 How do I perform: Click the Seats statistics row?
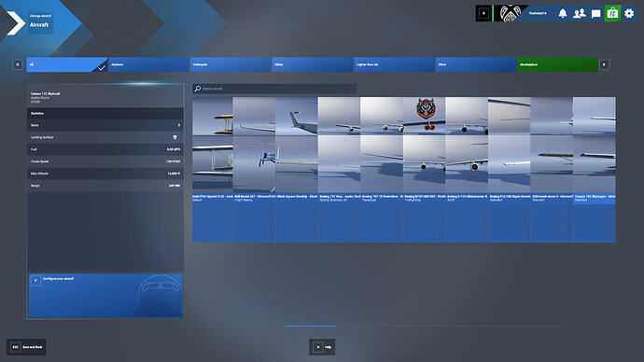click(105, 125)
